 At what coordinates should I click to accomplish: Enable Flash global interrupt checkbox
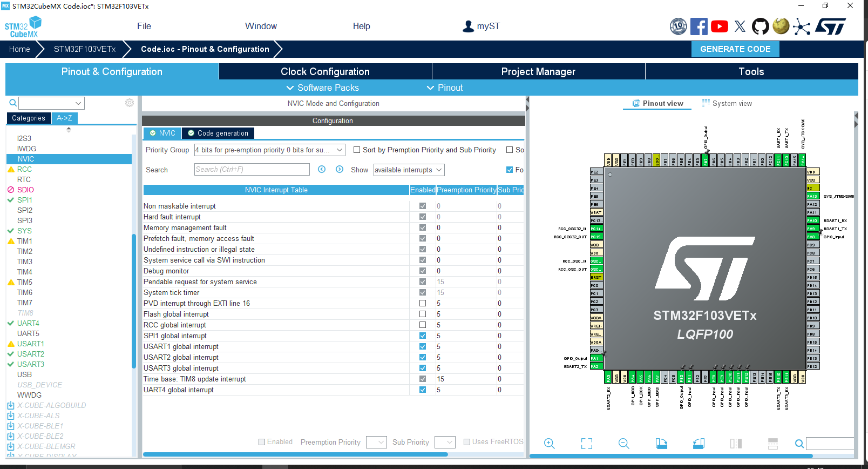coord(423,314)
